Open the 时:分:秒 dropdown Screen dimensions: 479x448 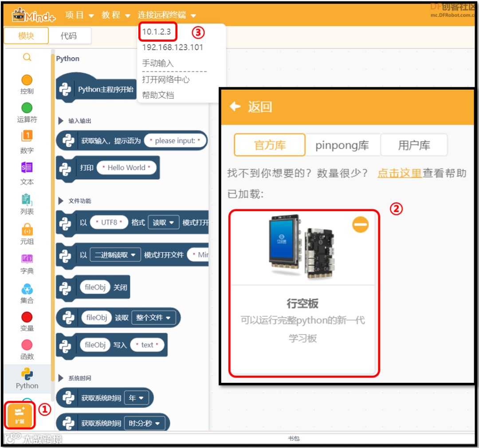(145, 423)
